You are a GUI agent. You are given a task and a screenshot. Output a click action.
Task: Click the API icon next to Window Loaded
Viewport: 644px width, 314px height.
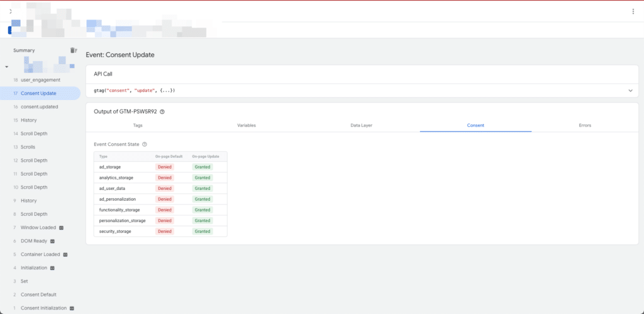click(62, 228)
